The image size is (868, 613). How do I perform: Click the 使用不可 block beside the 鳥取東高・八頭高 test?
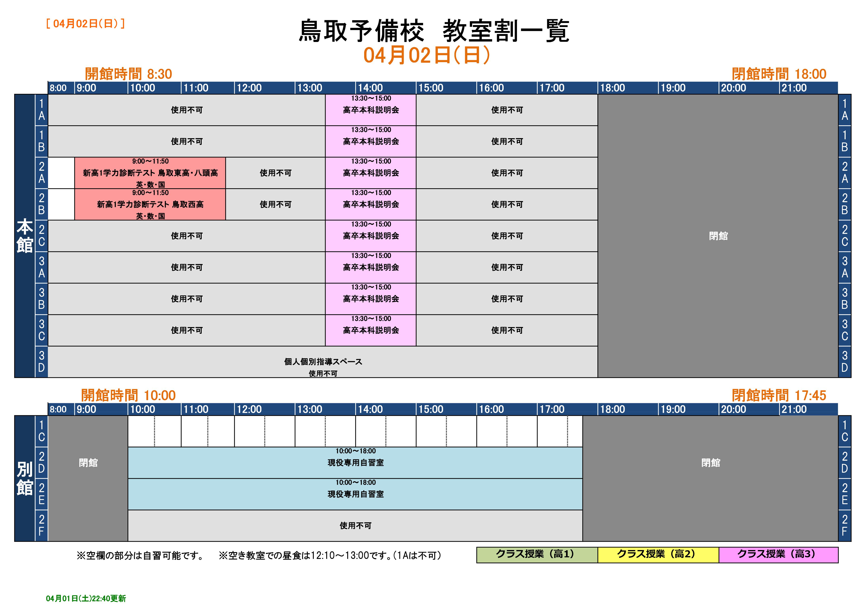coord(276,173)
